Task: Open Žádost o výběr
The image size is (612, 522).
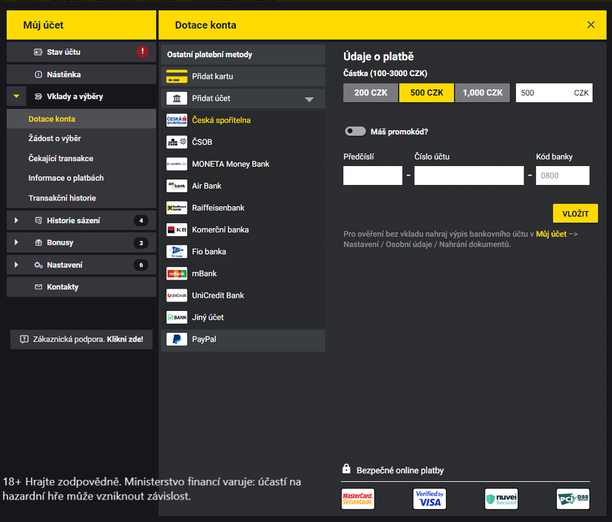Action: (54, 138)
